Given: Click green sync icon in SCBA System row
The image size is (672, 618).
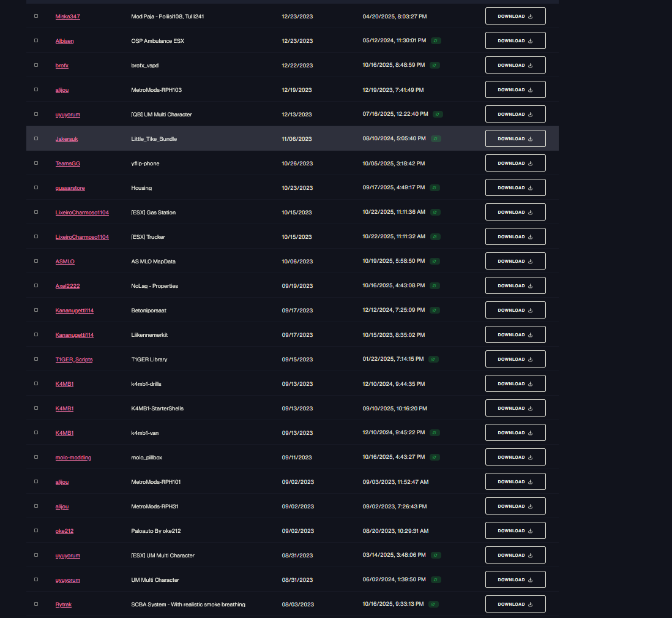Looking at the screenshot, I should [433, 604].
